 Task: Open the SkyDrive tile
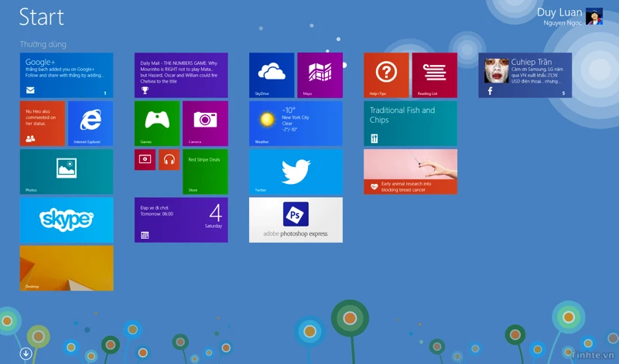click(x=272, y=75)
